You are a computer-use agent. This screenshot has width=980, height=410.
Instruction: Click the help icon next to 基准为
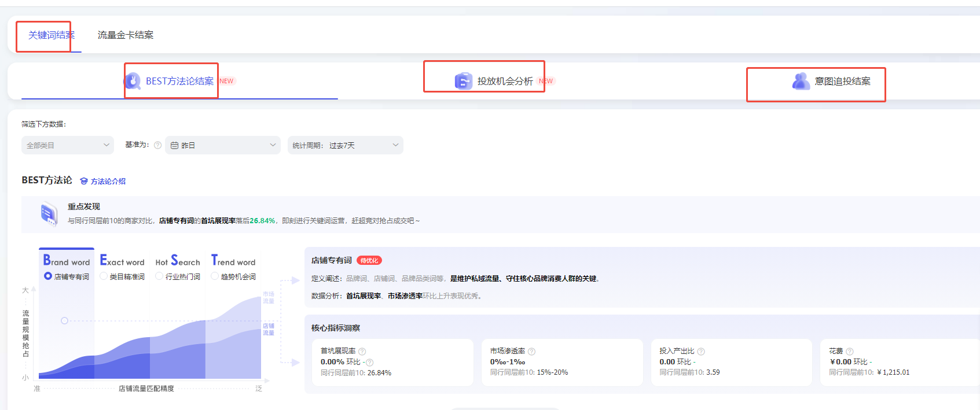coord(157,145)
